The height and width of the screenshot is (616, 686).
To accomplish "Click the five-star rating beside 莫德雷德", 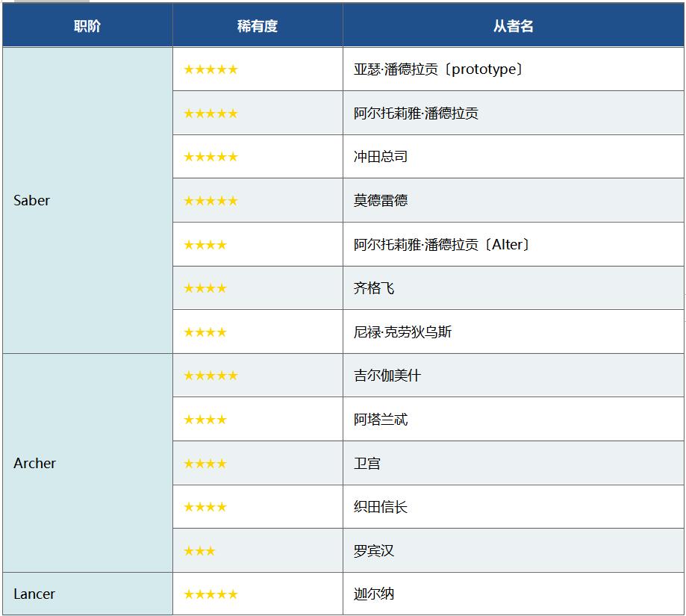I will point(211,201).
